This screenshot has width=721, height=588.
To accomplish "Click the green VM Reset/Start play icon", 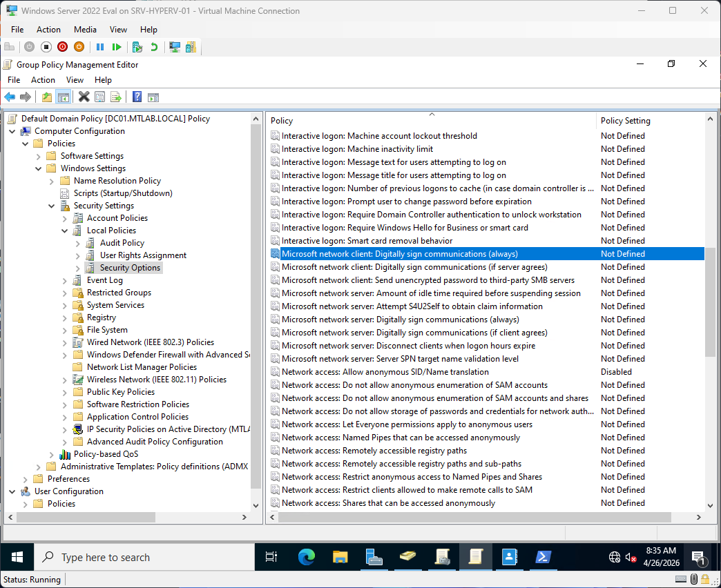I will click(117, 47).
